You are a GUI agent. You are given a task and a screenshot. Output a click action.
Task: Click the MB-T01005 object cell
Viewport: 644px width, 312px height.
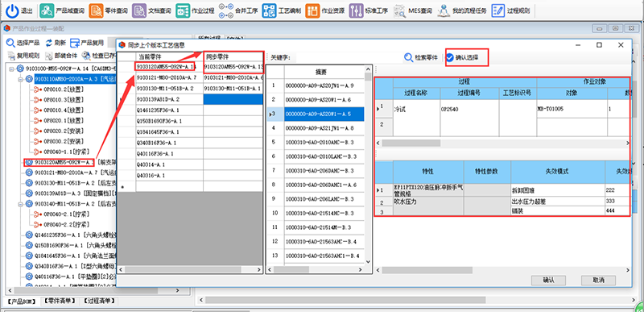(572, 109)
